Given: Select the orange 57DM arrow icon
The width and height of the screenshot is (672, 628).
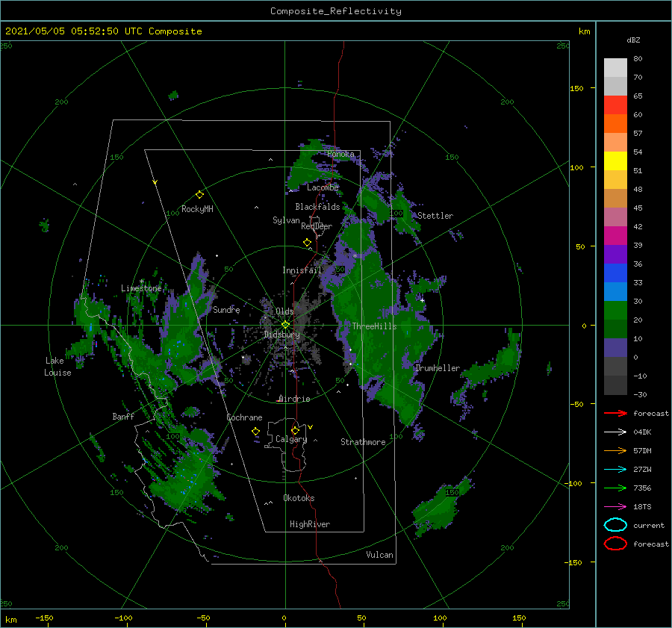Looking at the screenshot, I should pyautogui.click(x=615, y=450).
